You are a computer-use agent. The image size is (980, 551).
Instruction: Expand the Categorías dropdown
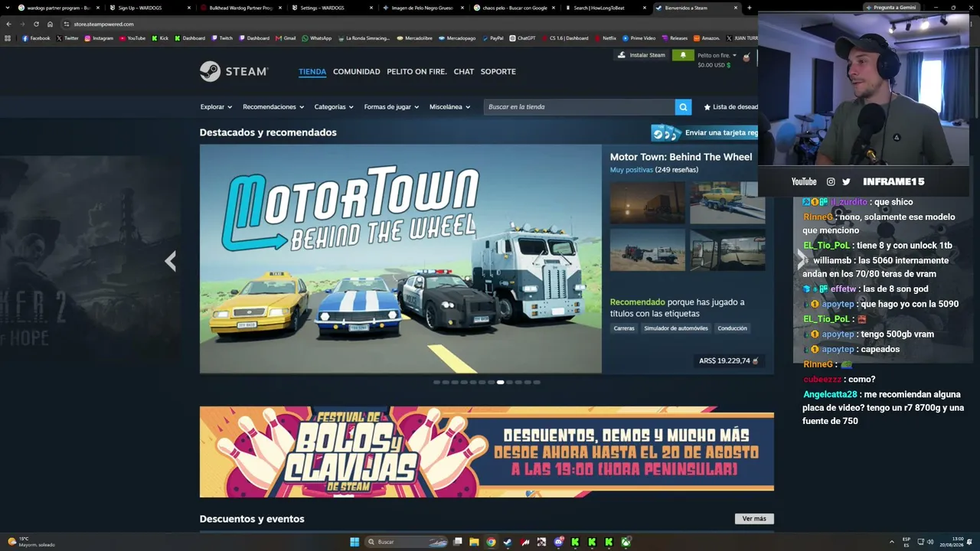[334, 107]
